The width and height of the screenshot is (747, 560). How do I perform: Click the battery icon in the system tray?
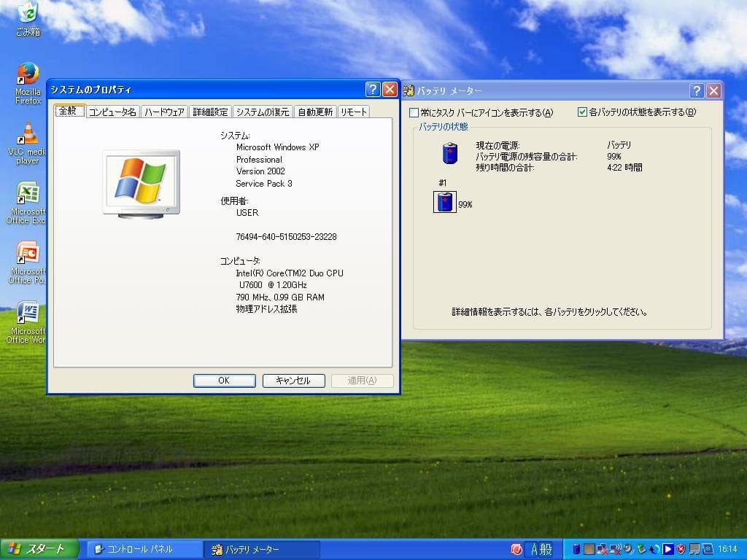point(576,549)
